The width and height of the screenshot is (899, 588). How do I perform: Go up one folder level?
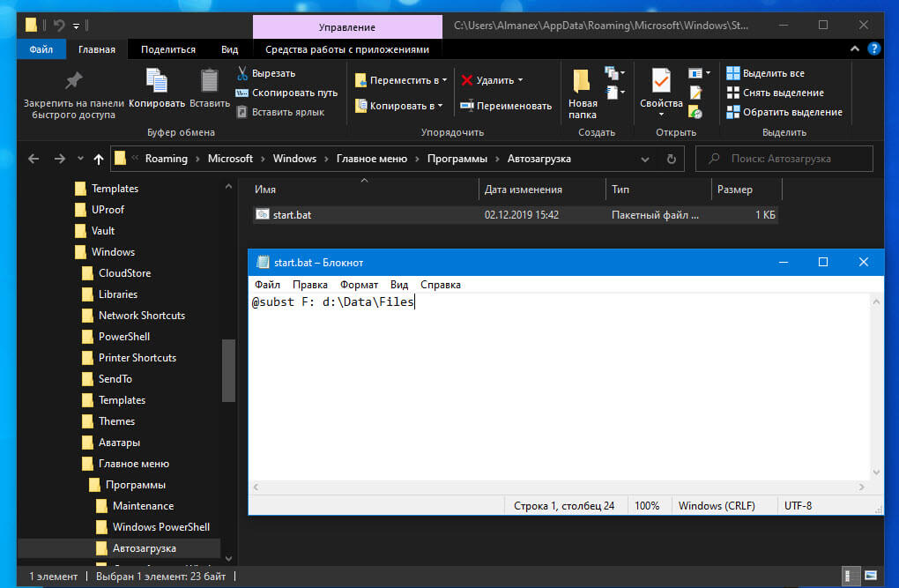coord(99,159)
